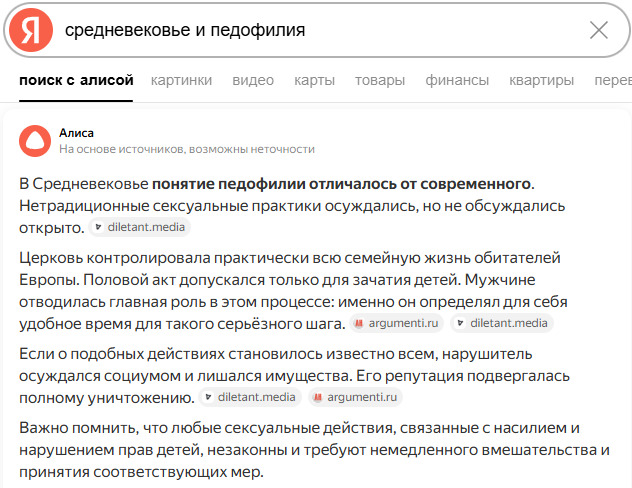The height and width of the screenshot is (488, 632).
Task: Open the diletant.media source in the second paragraph
Action: (x=502, y=323)
